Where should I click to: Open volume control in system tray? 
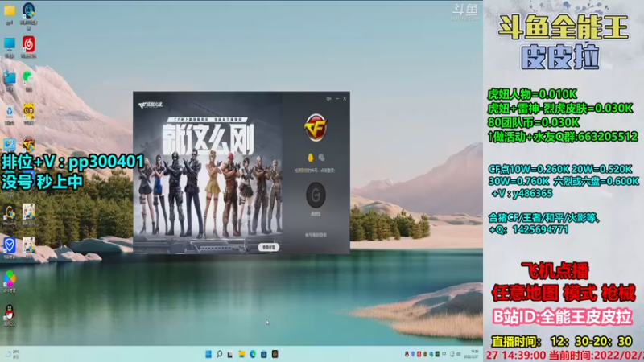pos(458,354)
